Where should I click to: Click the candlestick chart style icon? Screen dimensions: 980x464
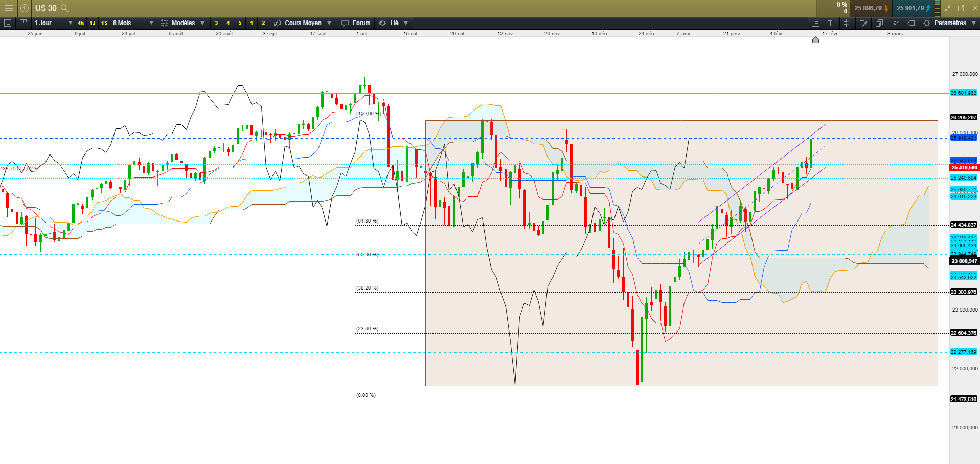(277, 23)
